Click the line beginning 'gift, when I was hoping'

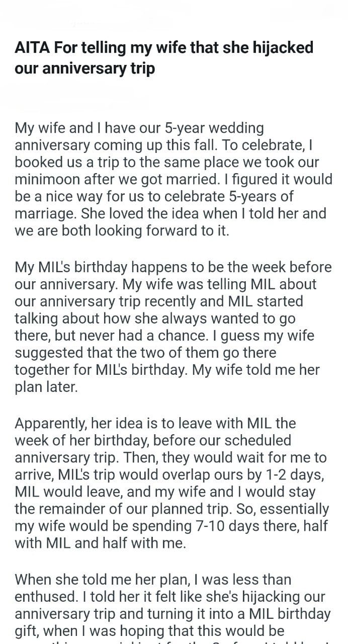pos(149,630)
